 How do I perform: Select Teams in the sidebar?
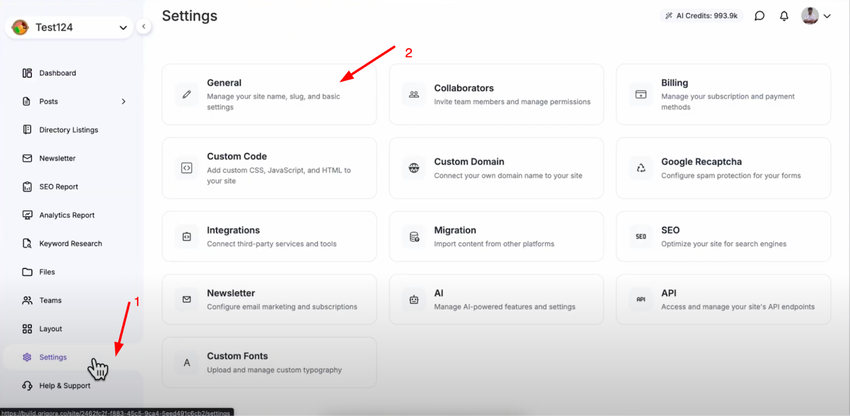(x=50, y=300)
